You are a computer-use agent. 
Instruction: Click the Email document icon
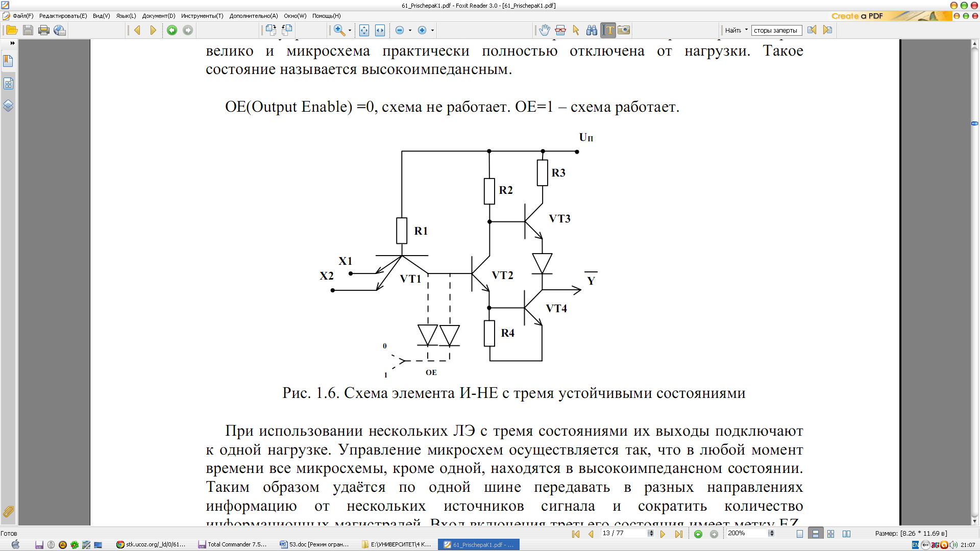pos(60,30)
